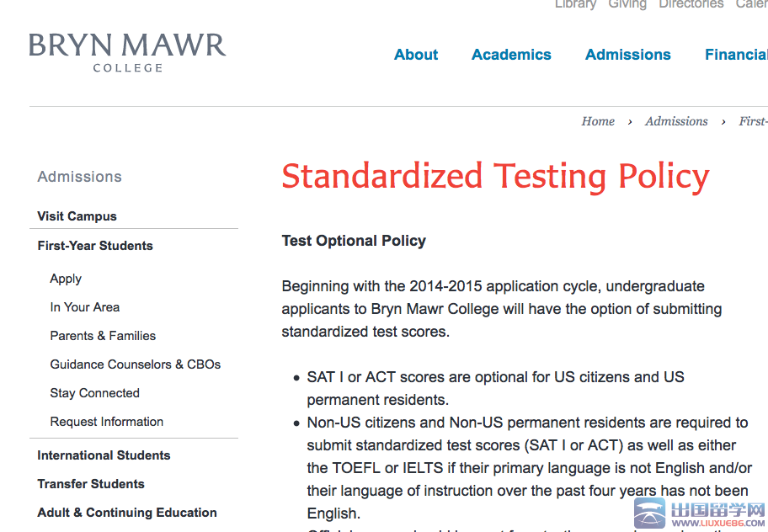This screenshot has width=768, height=532.
Task: Open the In Your Area link
Action: coord(85,307)
